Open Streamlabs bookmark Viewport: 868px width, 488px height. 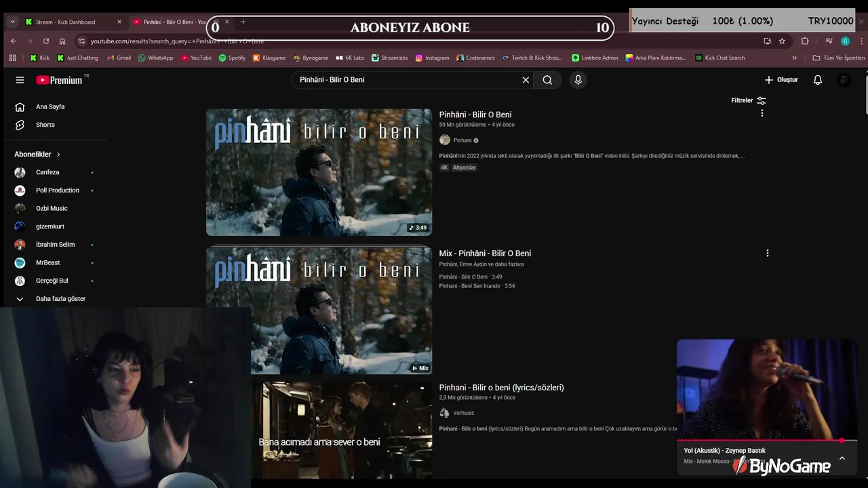coord(389,58)
